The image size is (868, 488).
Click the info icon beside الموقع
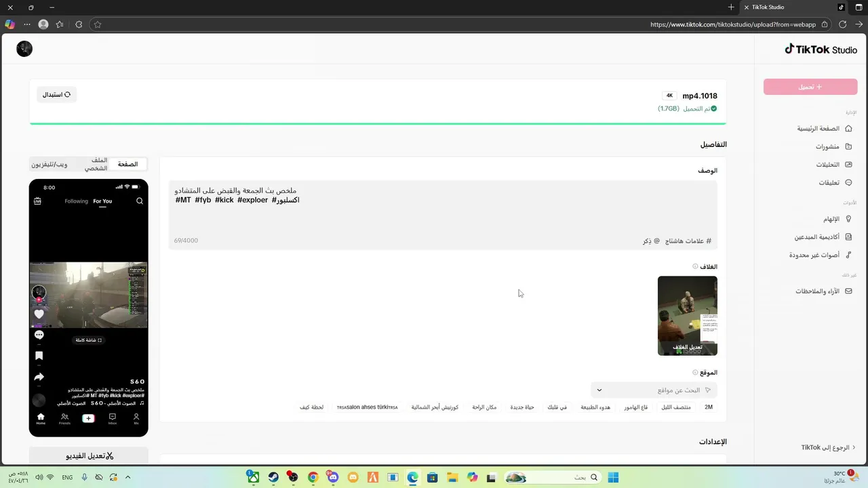pyautogui.click(x=695, y=372)
